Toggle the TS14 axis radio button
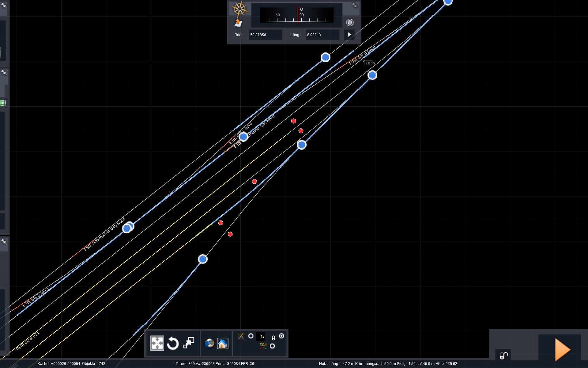This screenshot has height=368, width=588. coord(272,346)
